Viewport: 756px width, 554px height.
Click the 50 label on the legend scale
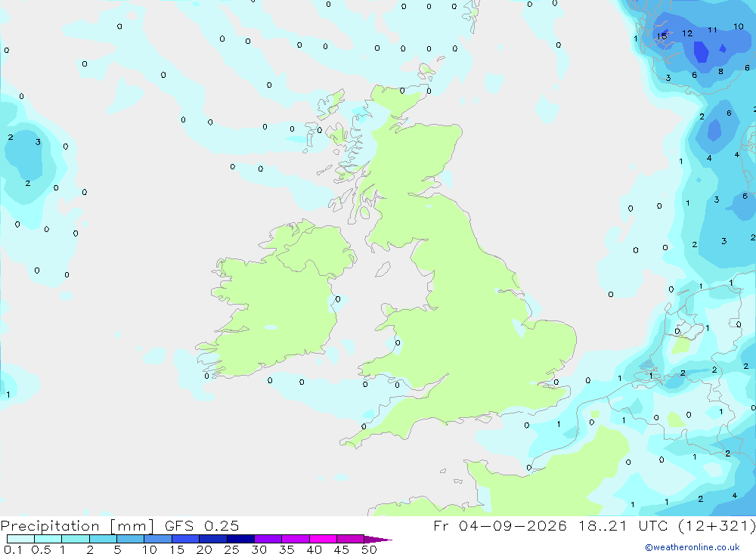pyautogui.click(x=369, y=549)
